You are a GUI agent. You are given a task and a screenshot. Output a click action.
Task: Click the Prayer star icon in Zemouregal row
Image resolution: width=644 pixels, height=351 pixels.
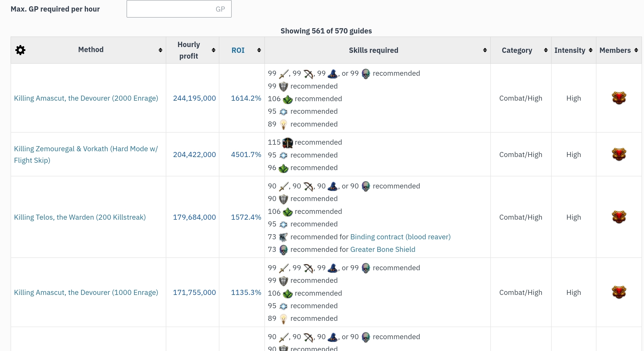(x=283, y=155)
